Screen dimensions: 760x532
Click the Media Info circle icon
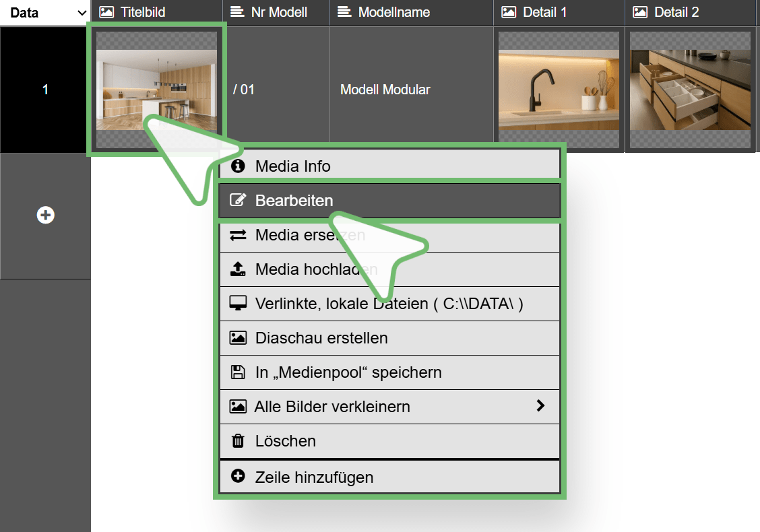click(237, 166)
